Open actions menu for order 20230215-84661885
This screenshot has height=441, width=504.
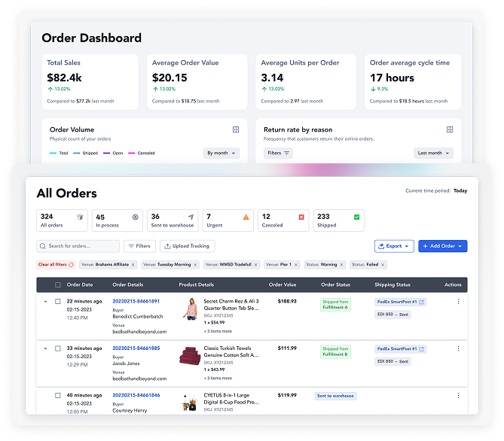point(458,348)
